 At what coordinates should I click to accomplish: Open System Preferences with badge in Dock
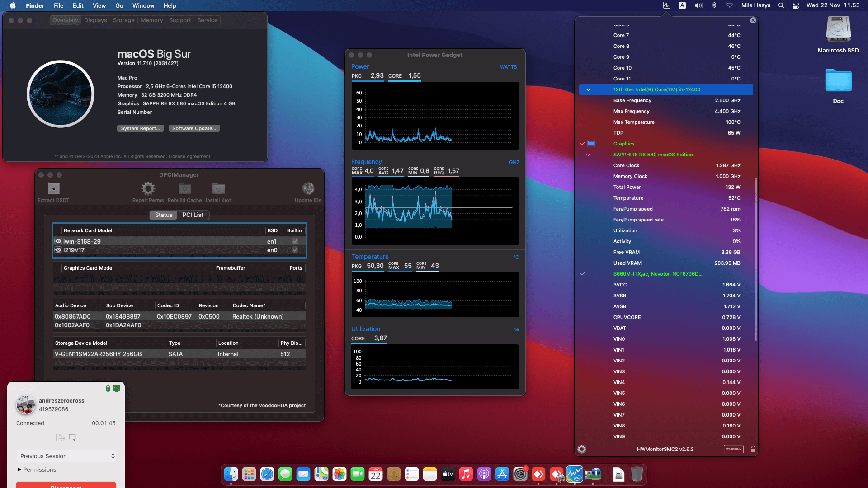(520, 474)
